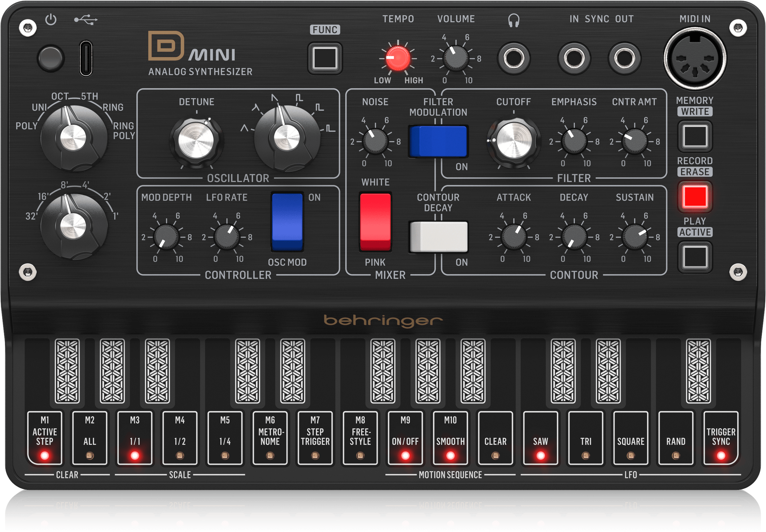
Task: Click the CNTR AMT knob
Action: (635, 141)
